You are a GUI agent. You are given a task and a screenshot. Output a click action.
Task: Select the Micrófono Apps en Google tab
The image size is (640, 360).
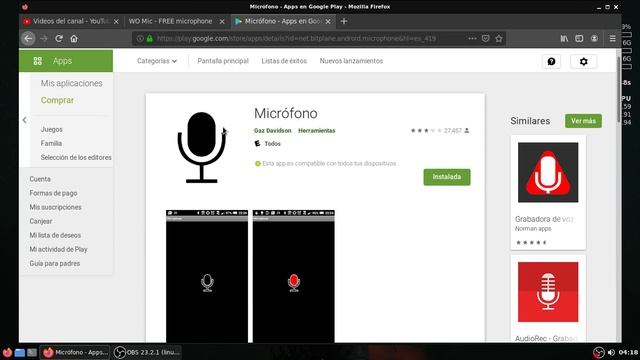(283, 21)
